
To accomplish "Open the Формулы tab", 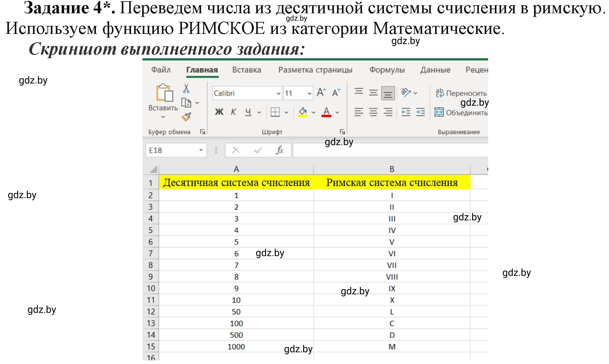I will coord(387,70).
